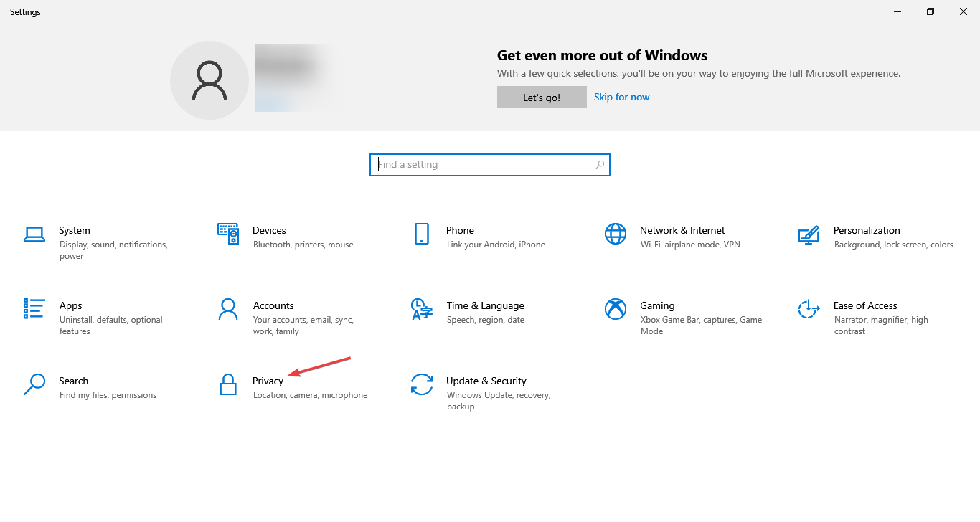
Task: Select the Apps category label
Action: click(x=70, y=305)
